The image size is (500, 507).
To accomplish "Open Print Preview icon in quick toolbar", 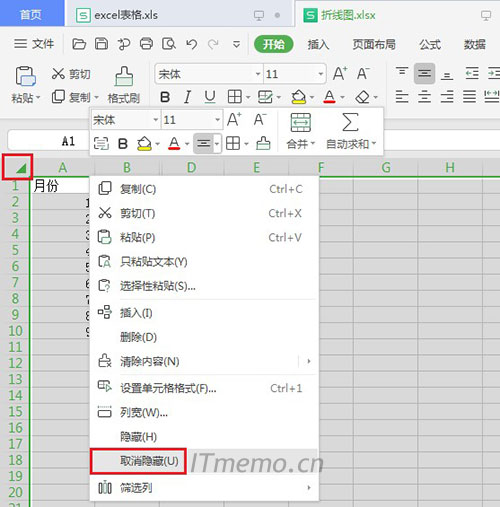I will point(169,44).
